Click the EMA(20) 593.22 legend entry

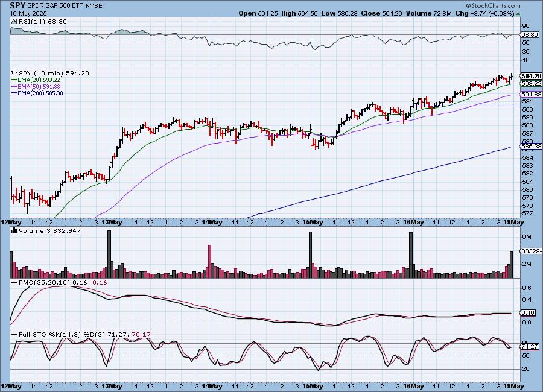point(36,80)
